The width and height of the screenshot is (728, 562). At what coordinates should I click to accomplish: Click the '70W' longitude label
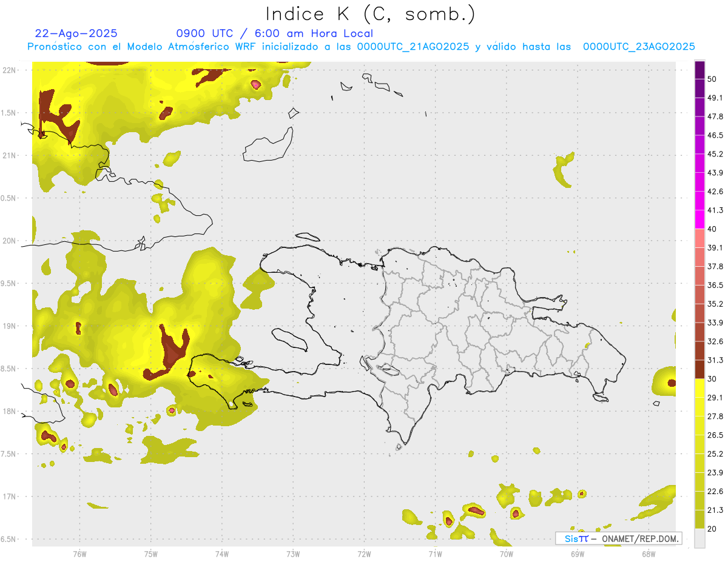(507, 554)
